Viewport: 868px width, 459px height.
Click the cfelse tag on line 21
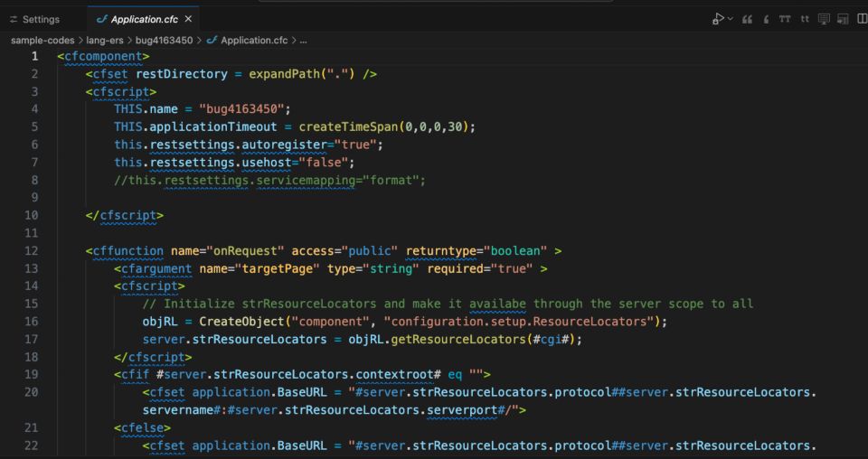(x=142, y=427)
